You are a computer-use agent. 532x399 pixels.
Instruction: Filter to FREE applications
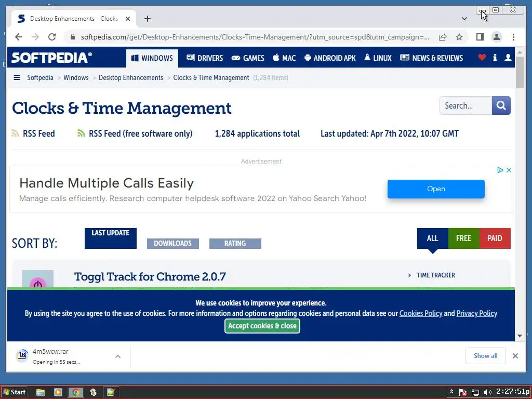(464, 238)
